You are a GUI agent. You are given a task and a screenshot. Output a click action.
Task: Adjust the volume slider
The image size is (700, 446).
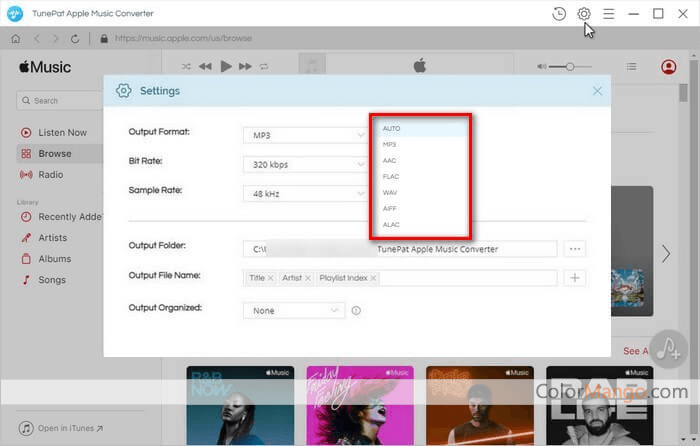pyautogui.click(x=570, y=67)
